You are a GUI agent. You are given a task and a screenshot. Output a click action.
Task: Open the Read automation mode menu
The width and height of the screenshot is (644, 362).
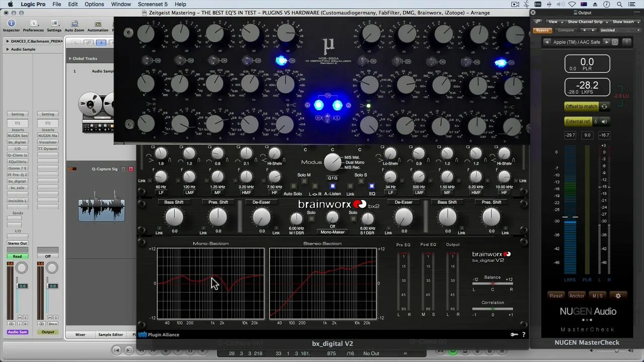click(18, 256)
